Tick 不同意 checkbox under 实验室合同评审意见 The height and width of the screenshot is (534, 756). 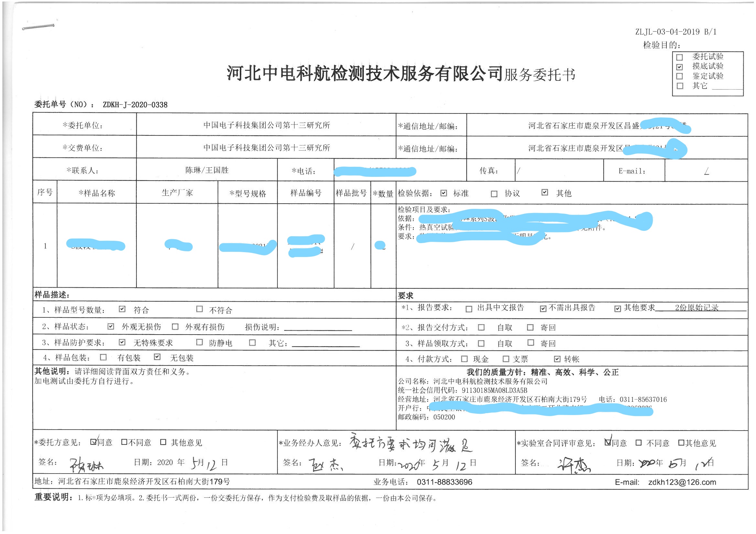638,443
